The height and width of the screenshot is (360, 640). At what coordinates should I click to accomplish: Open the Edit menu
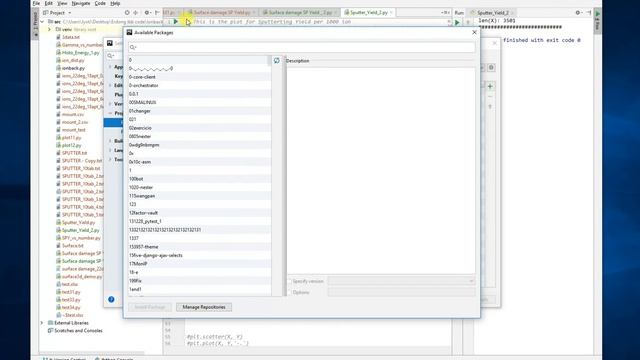click(49, 3)
